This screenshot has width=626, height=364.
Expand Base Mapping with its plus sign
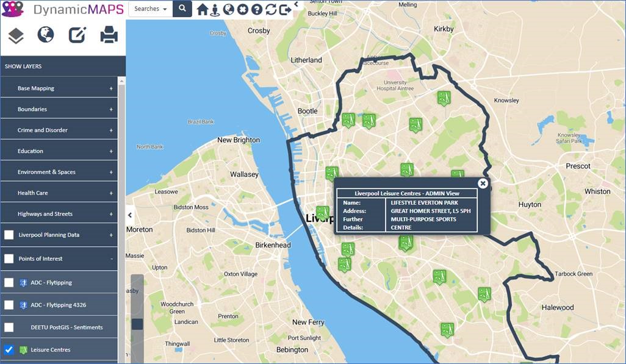point(111,88)
